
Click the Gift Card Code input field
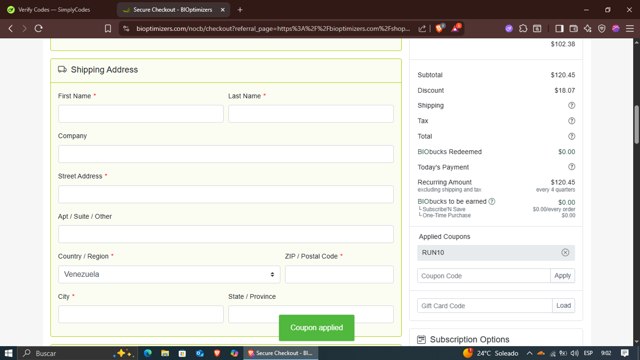pos(484,305)
